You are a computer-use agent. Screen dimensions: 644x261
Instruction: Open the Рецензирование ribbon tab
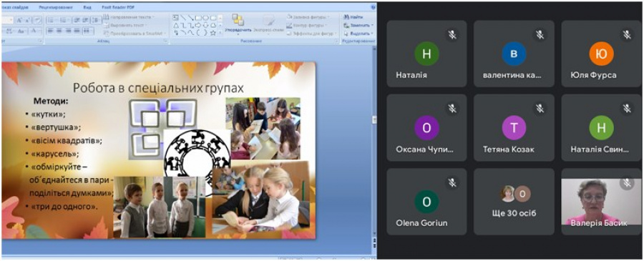(55, 7)
